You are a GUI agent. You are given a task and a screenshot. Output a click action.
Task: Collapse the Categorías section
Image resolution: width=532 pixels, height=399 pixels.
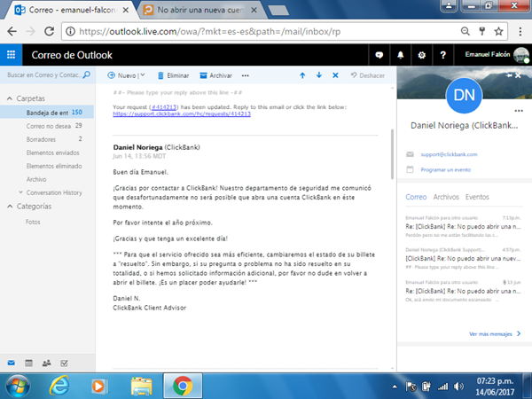pyautogui.click(x=10, y=207)
